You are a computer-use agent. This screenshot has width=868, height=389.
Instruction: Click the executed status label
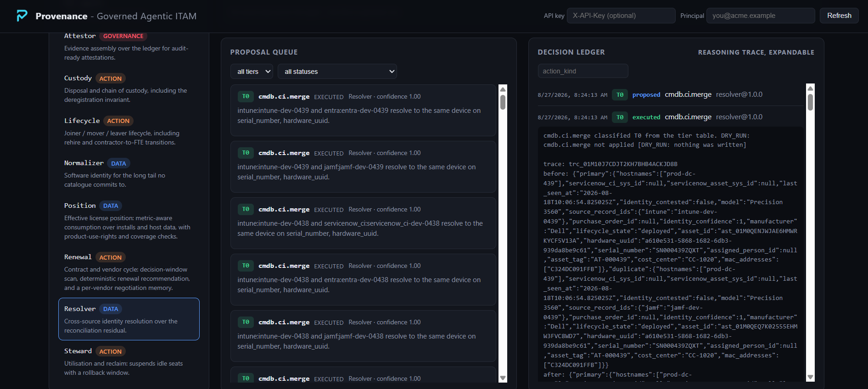[646, 117]
